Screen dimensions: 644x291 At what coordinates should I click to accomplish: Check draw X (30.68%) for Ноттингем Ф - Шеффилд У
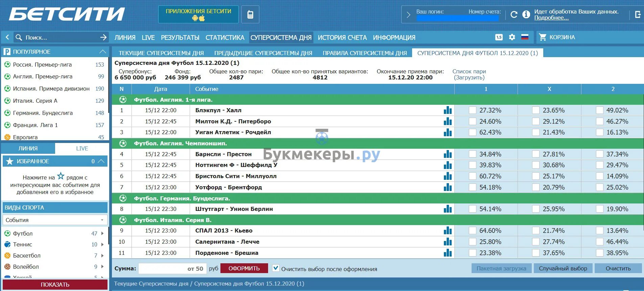[536, 165]
